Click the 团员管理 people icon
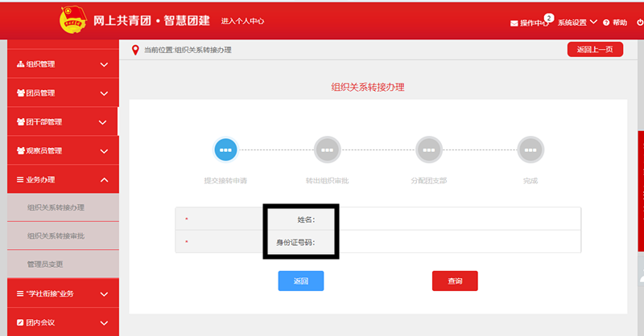This screenshot has width=644, height=336. (21, 92)
